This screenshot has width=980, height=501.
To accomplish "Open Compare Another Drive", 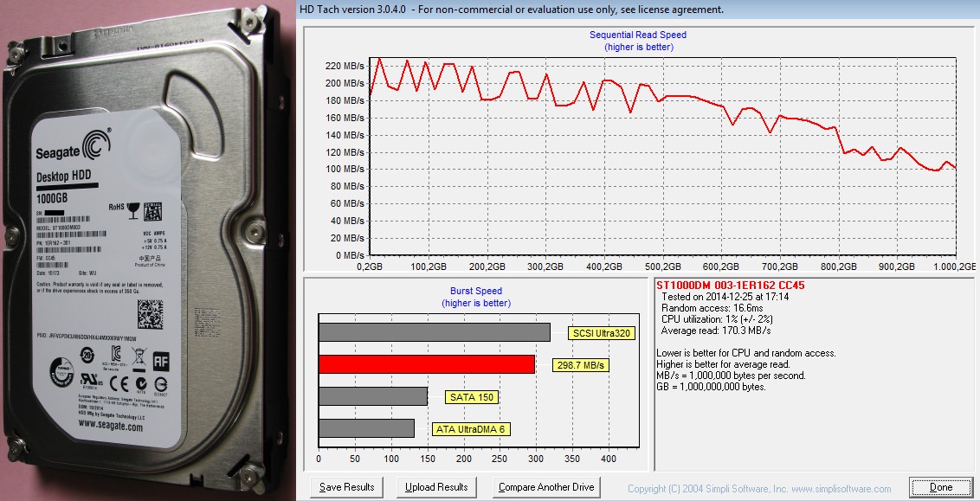I will pyautogui.click(x=546, y=487).
